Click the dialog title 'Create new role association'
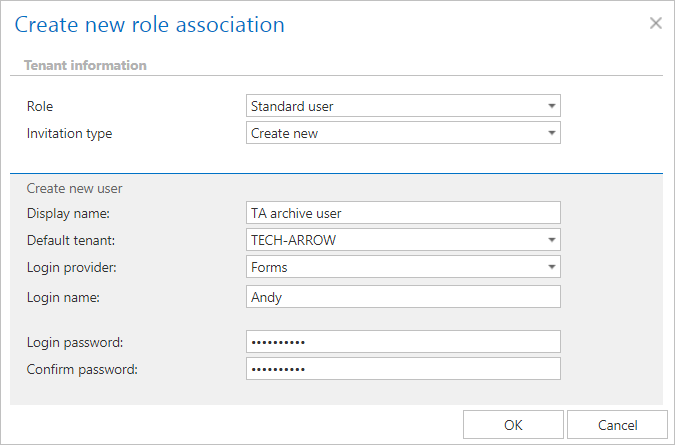 point(150,24)
